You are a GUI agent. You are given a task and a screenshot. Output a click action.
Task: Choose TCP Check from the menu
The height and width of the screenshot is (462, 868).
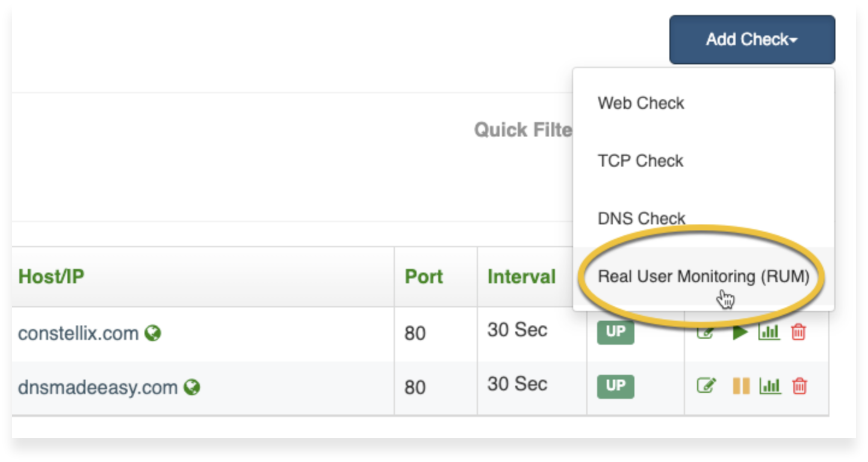click(x=640, y=161)
